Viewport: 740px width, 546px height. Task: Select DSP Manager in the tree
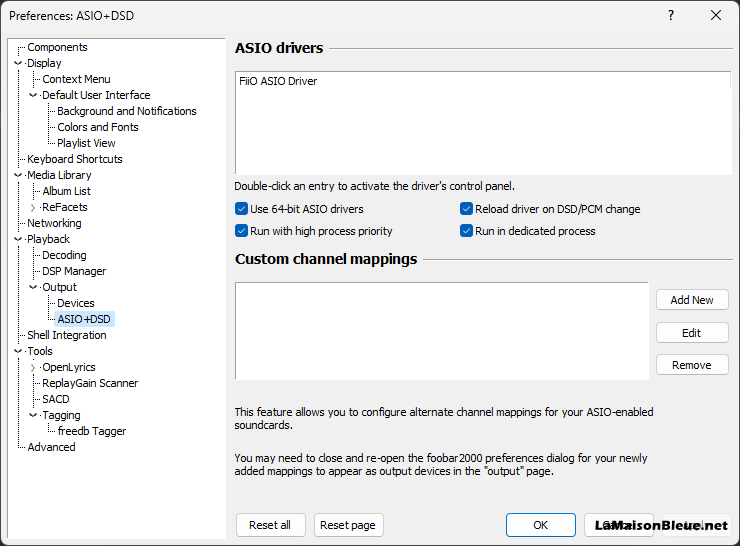[74, 271]
